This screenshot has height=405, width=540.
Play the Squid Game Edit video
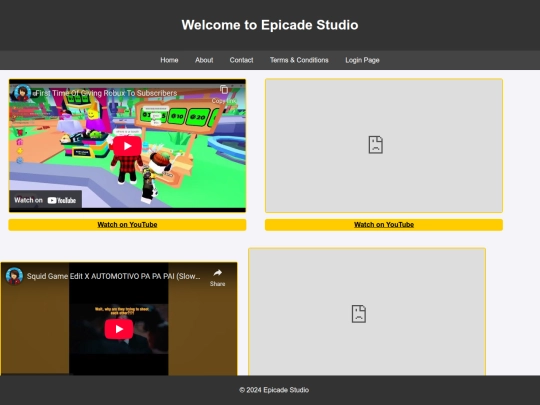pos(119,329)
